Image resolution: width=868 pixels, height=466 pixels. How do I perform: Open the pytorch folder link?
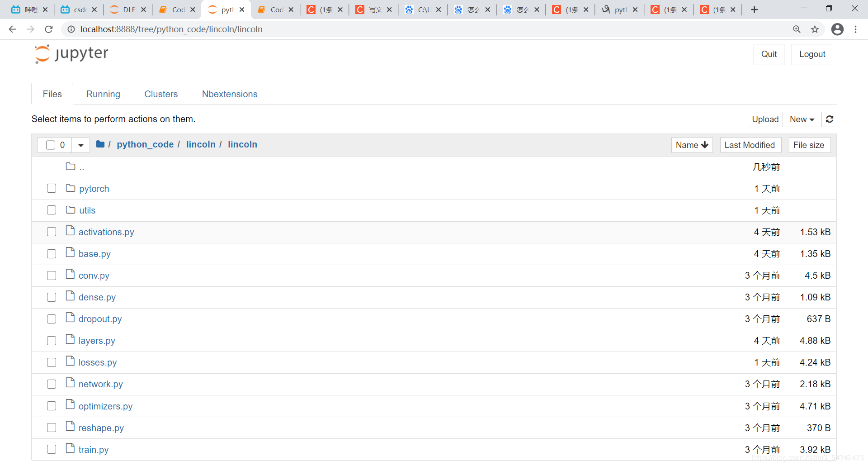coord(94,189)
